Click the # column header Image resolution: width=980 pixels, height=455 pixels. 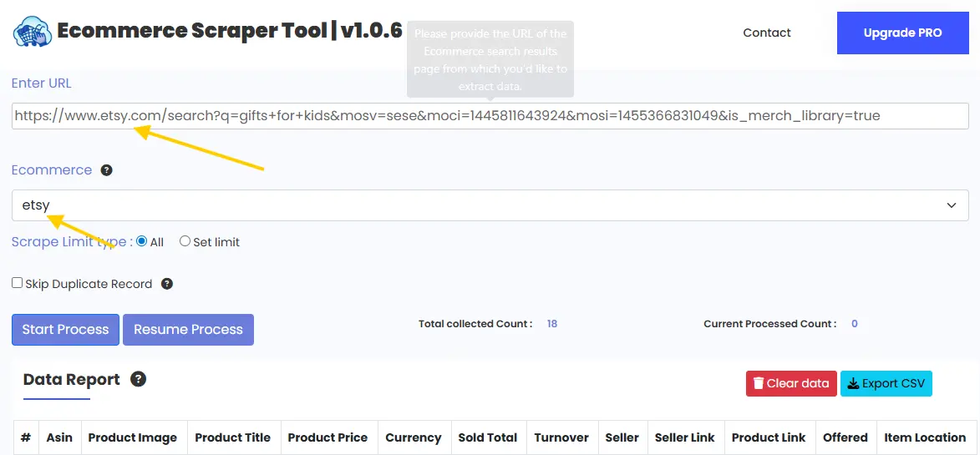tap(26, 437)
